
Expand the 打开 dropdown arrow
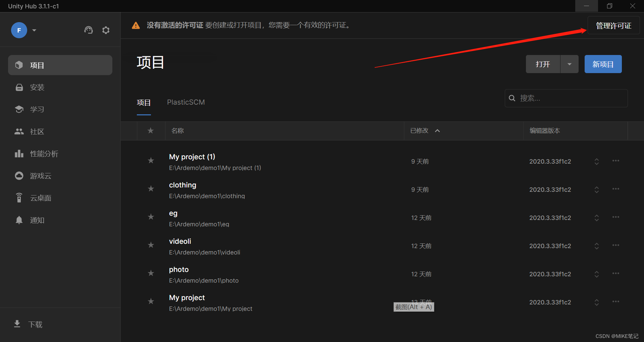coord(570,64)
